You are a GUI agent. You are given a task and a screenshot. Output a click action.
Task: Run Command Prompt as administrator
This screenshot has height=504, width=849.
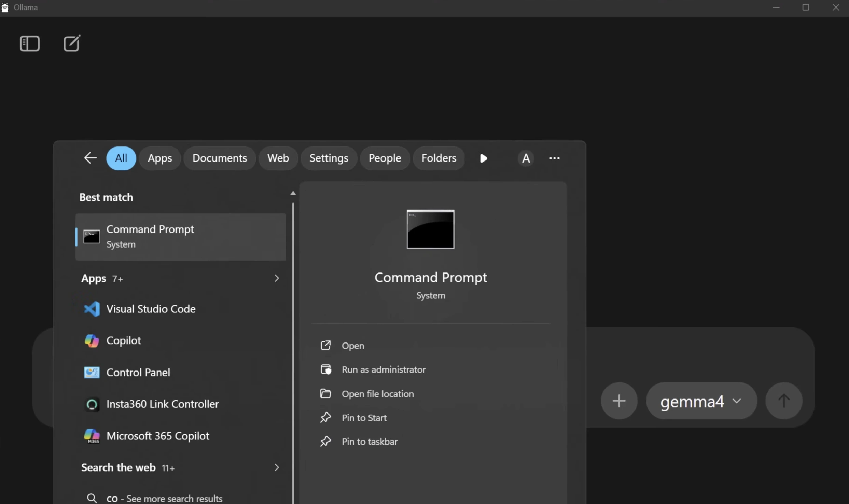point(383,369)
